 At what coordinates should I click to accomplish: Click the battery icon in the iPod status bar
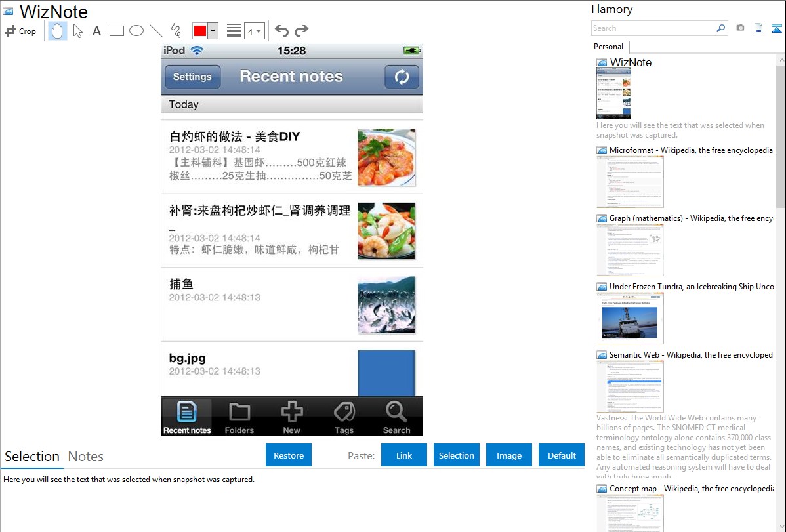point(411,51)
